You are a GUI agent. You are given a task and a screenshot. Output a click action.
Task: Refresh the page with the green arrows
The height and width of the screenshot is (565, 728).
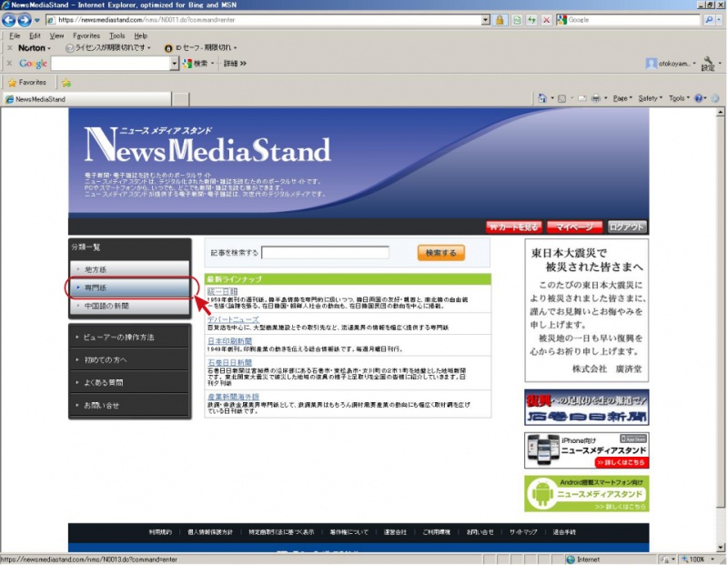tap(531, 20)
